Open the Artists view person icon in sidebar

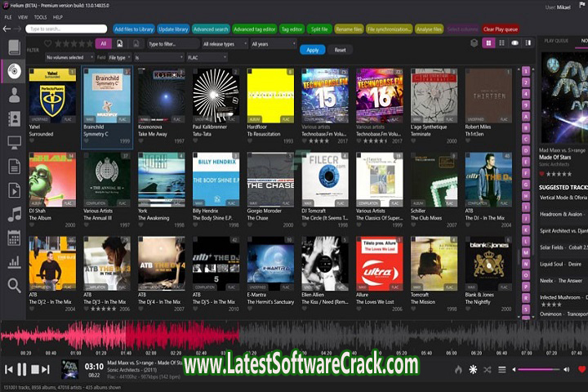(14, 96)
